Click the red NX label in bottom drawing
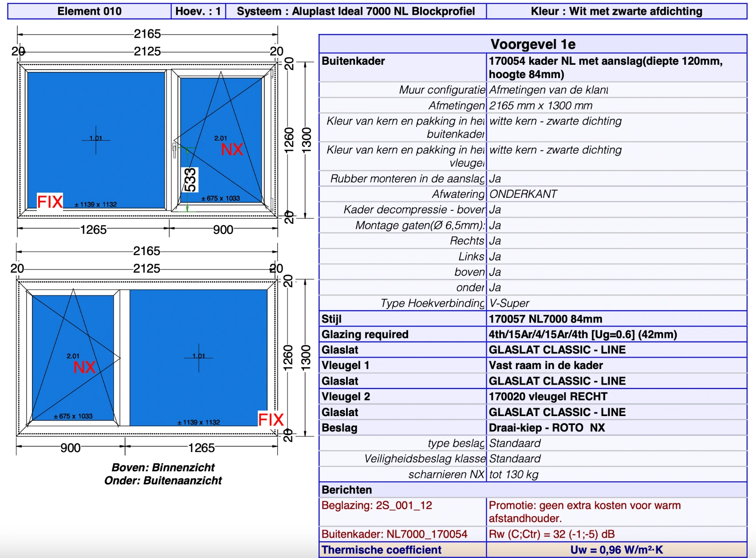 click(x=84, y=367)
